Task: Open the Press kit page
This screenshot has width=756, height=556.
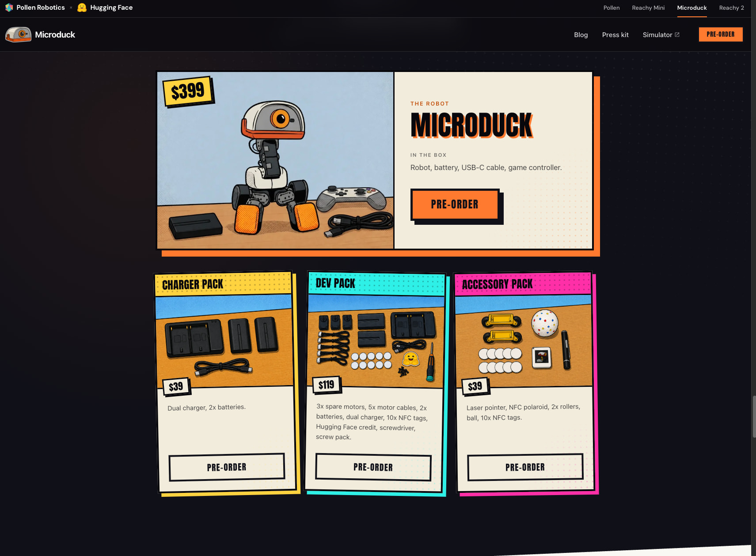Action: click(x=615, y=34)
